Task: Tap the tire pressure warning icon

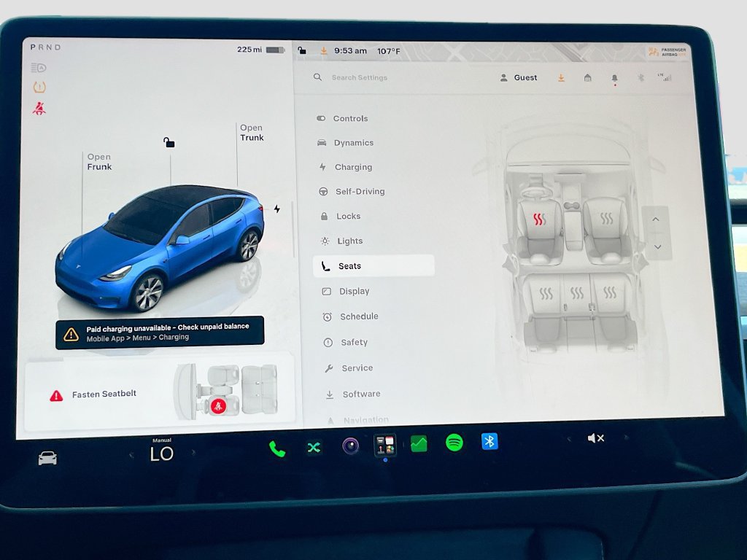Action: coord(39,87)
